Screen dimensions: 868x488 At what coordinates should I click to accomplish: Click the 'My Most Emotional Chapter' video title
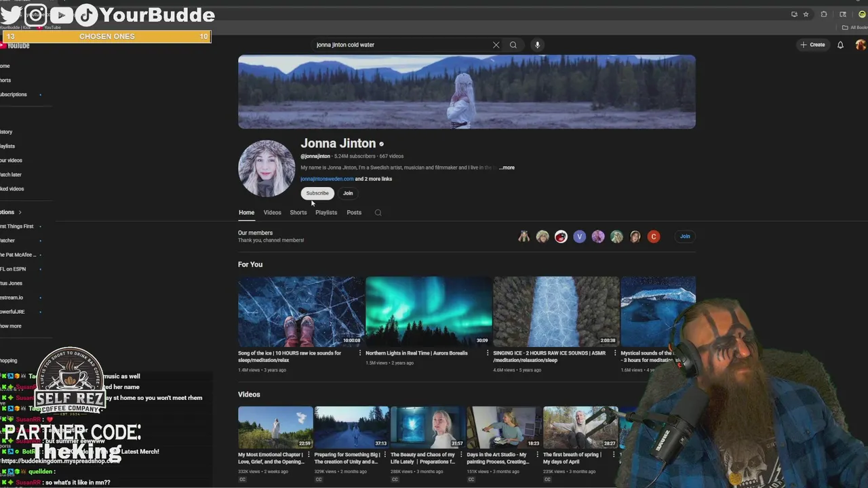pos(271,458)
